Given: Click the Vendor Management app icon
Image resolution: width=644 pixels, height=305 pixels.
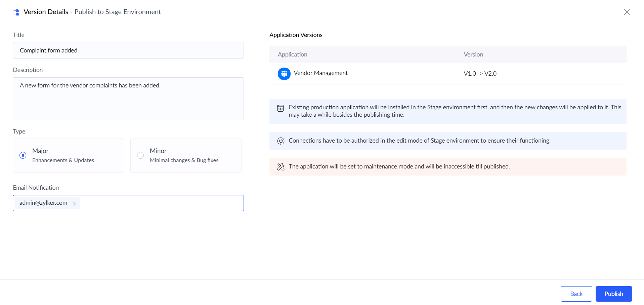Looking at the screenshot, I should point(284,74).
